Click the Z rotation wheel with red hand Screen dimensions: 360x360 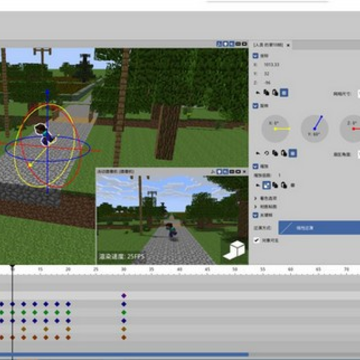[351, 129]
